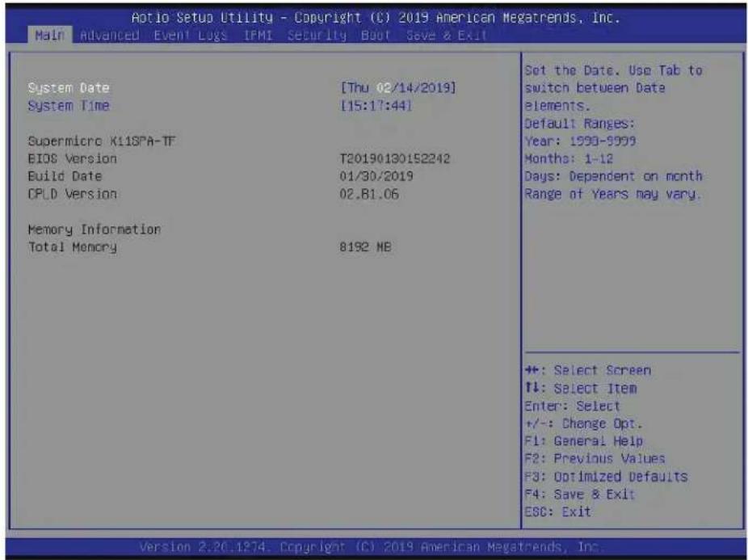Switch to the IPMI tab
The image size is (748, 560).
(x=258, y=36)
